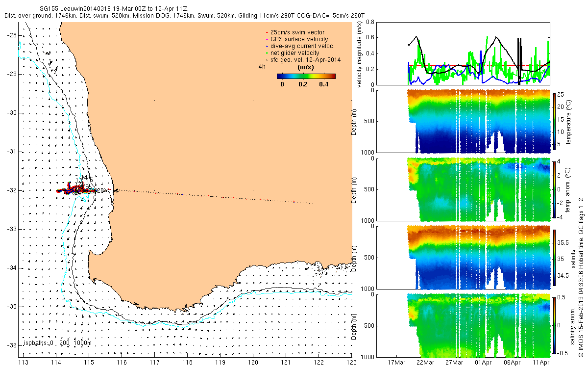Click the temperature (°C) colorbar

click(554, 121)
